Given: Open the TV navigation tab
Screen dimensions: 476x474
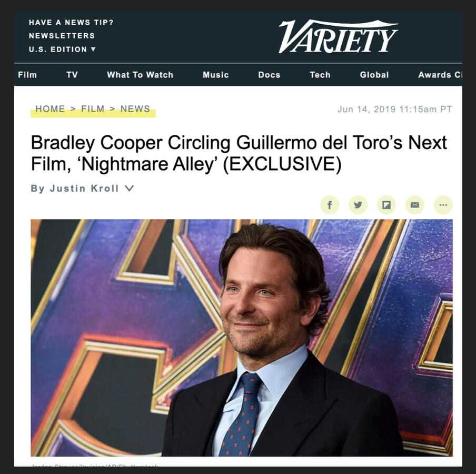Looking at the screenshot, I should tap(72, 75).
